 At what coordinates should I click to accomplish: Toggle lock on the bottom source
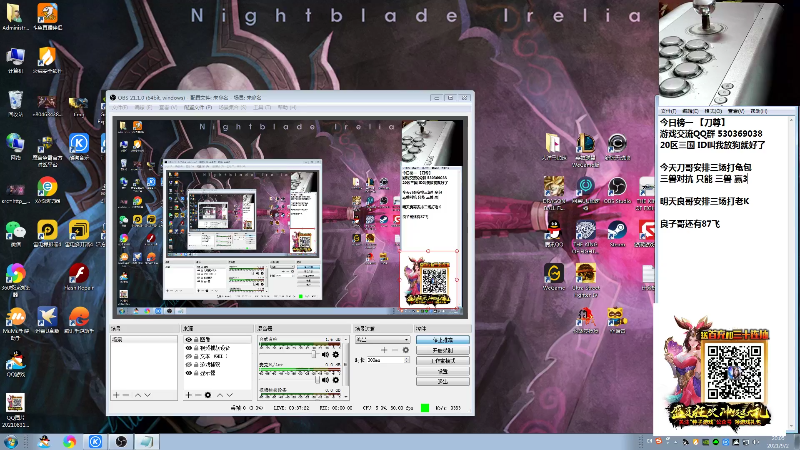pyautogui.click(x=196, y=373)
